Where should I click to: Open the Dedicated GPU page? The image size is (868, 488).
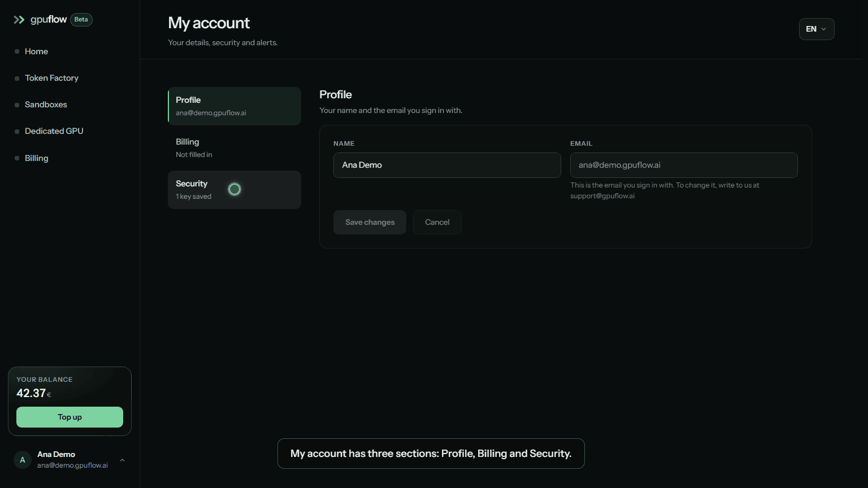(54, 131)
